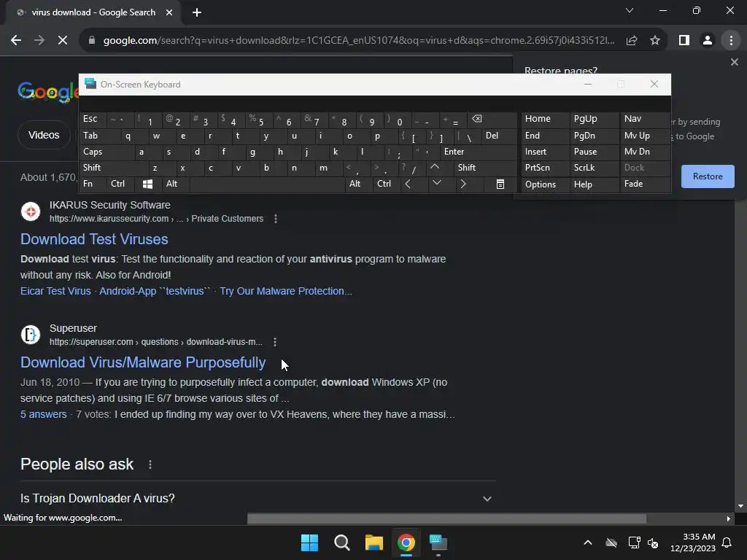Open Try Our Malware Protection sublink
Image resolution: width=747 pixels, height=560 pixels.
pos(286,291)
